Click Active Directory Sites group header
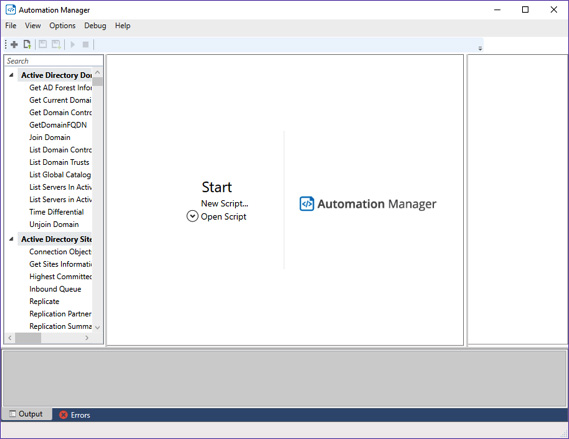The width and height of the screenshot is (569, 439). [56, 239]
